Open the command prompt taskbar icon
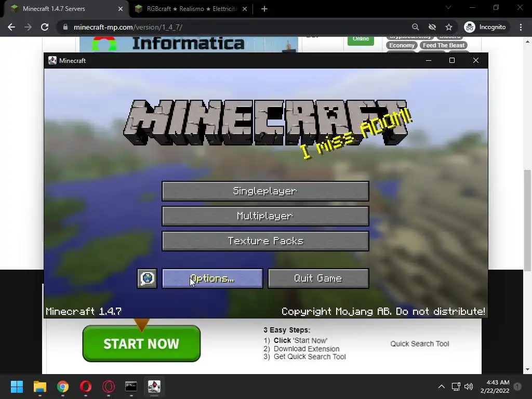The width and height of the screenshot is (532, 399). click(131, 387)
